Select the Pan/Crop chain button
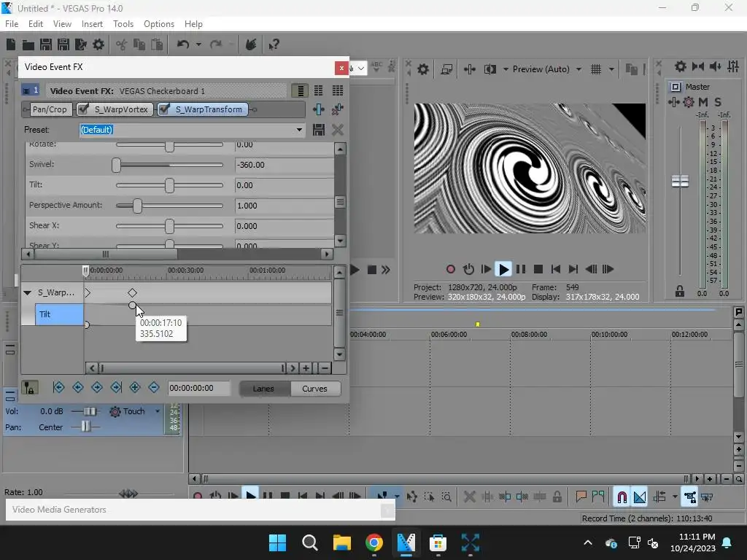This screenshot has height=560, width=747. tap(50, 109)
